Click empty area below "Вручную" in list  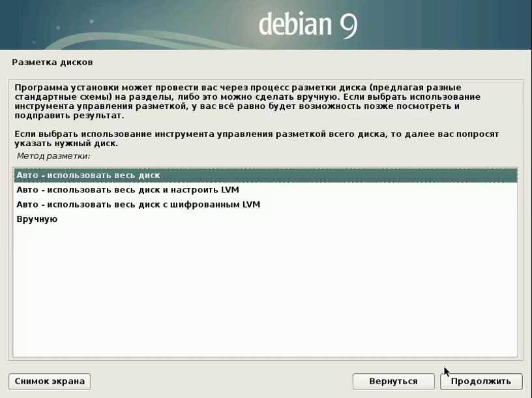(261, 294)
